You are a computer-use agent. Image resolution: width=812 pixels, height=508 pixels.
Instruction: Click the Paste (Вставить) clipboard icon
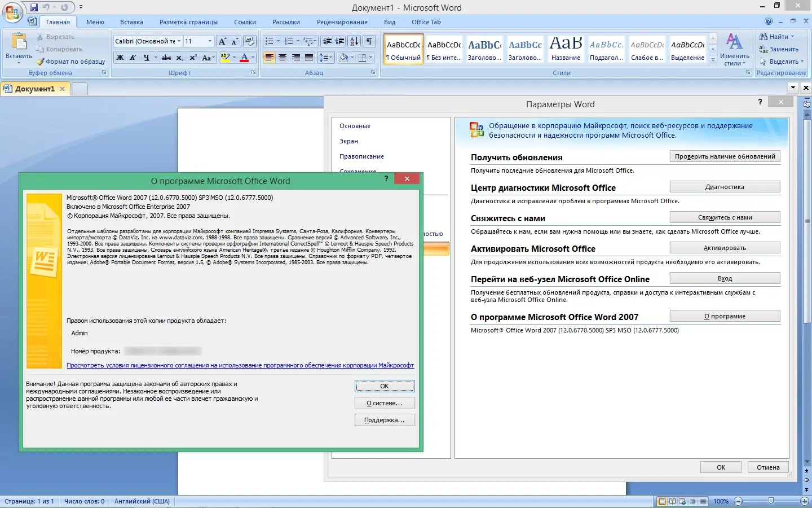19,42
